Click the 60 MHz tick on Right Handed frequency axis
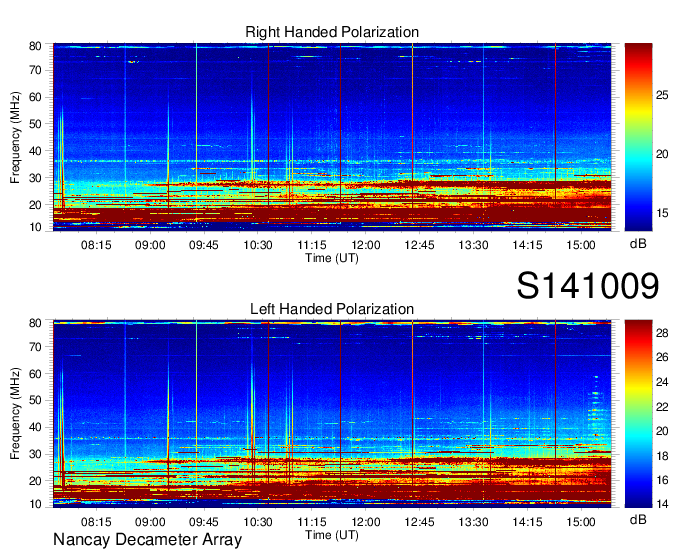The image size is (680, 552). pyautogui.click(x=35, y=97)
